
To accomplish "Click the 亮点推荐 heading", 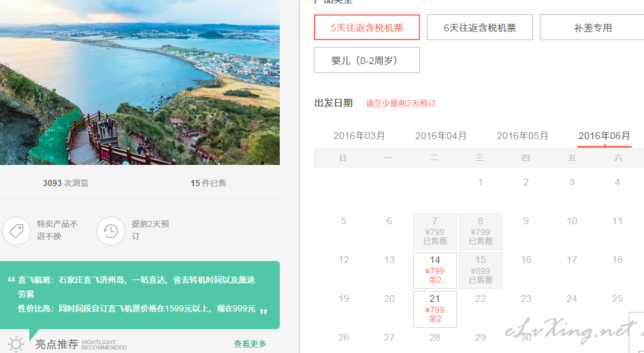I will coord(57,344).
